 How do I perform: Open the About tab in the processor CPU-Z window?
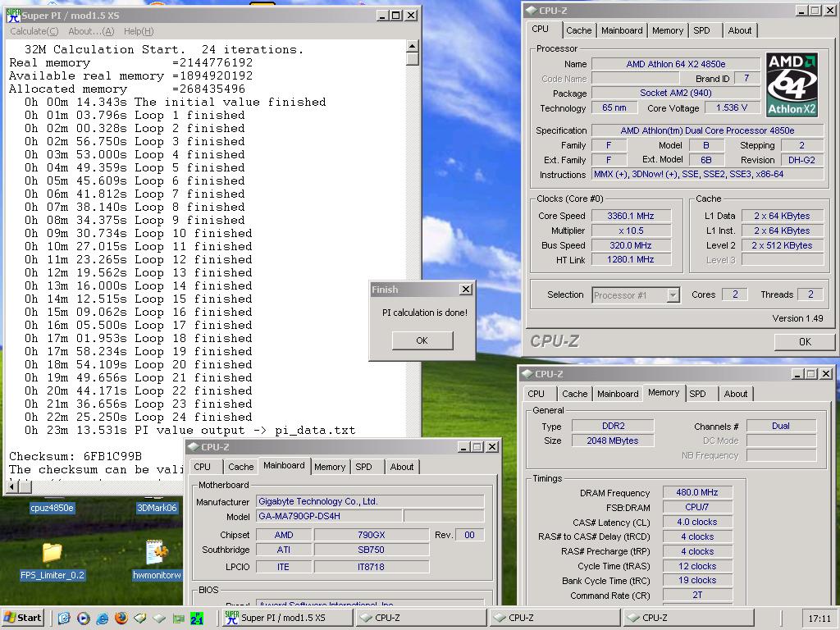coord(739,30)
